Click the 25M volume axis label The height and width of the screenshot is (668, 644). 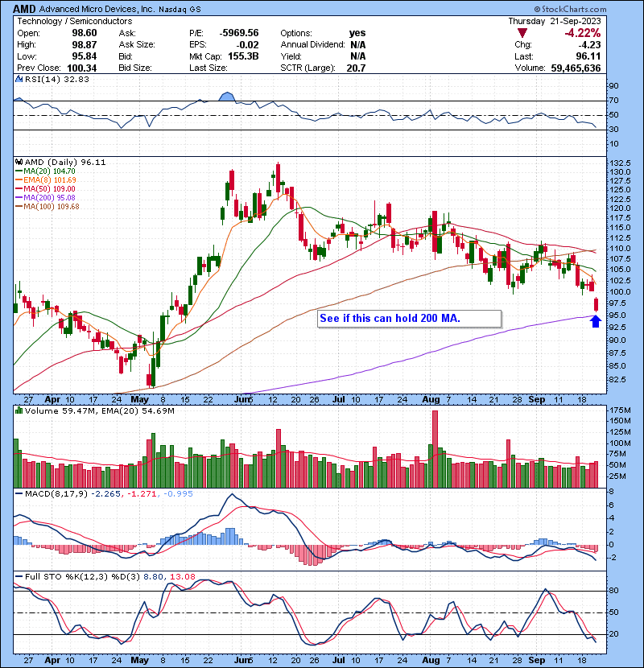click(617, 476)
